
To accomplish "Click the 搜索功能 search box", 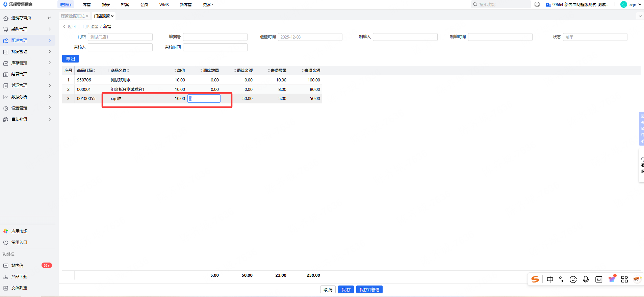I will pos(501,4).
